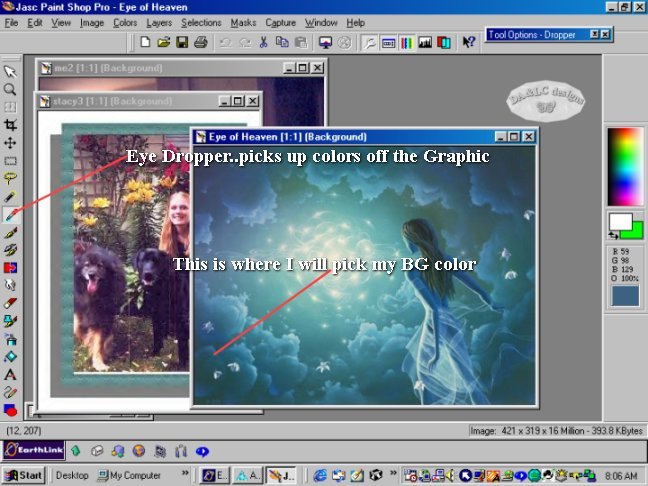The image size is (648, 486).
Task: Save the image with the disk icon
Action: (182, 42)
